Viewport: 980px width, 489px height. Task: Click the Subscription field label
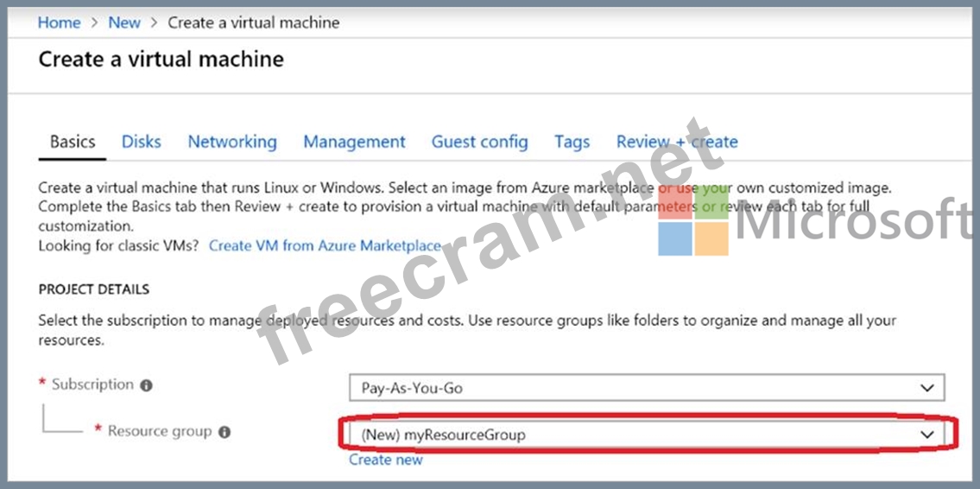point(92,384)
